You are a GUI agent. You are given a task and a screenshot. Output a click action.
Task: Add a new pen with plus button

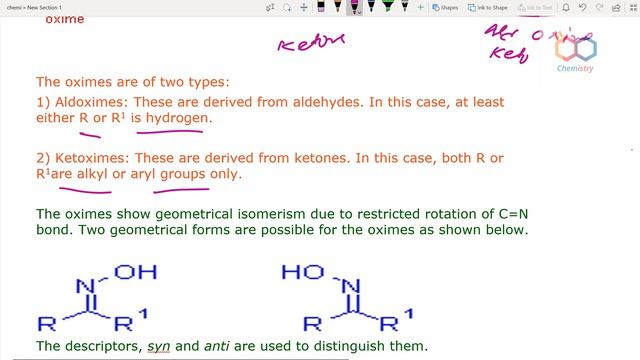point(420,7)
